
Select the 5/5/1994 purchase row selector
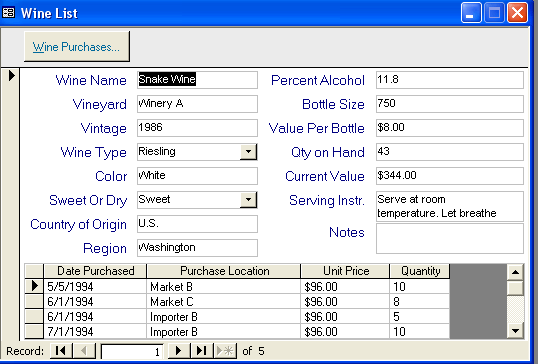click(34, 286)
